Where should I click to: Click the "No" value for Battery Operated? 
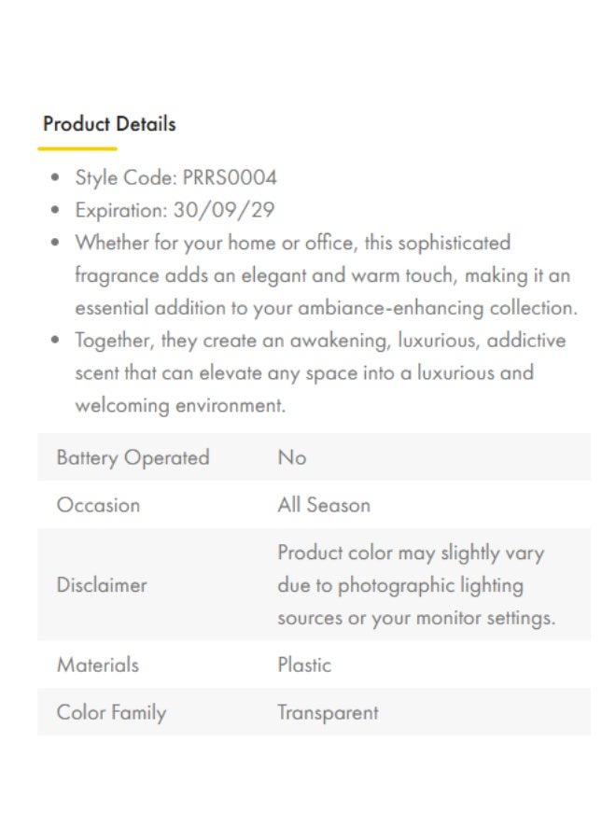point(292,457)
